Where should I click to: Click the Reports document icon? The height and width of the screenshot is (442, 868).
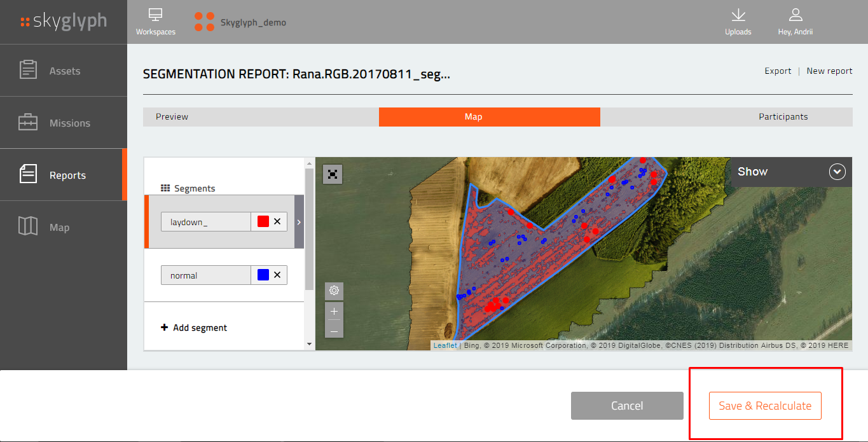click(28, 174)
